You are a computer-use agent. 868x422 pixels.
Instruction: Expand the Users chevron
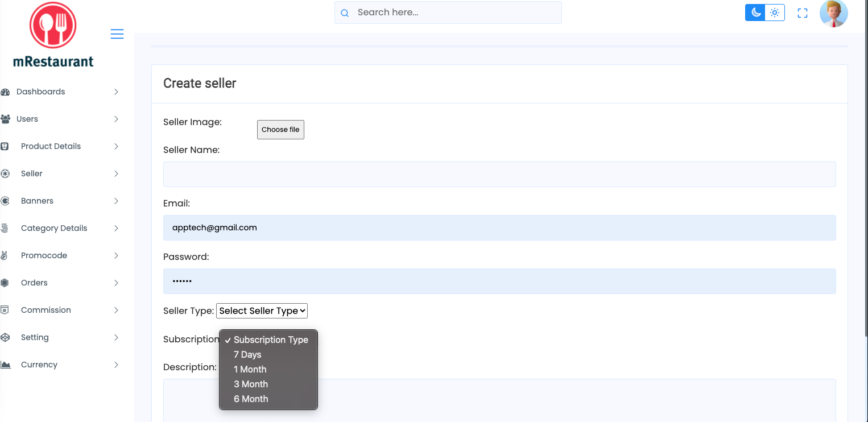(x=116, y=119)
